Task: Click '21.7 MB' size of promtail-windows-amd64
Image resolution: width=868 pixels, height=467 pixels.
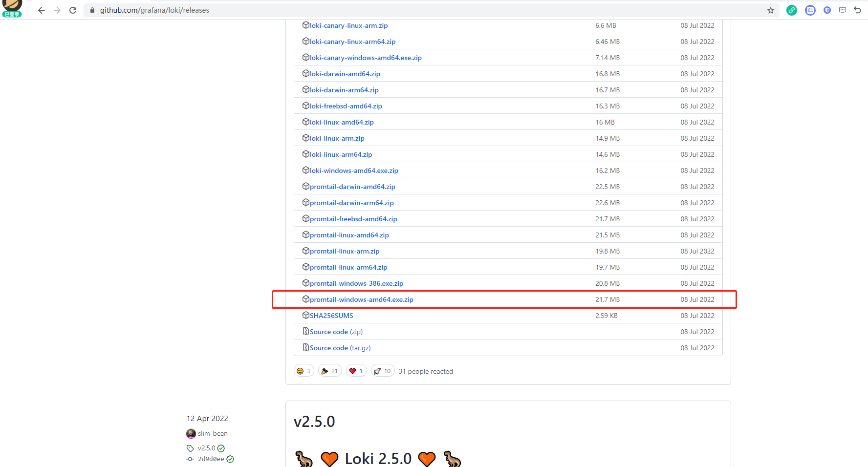Action: [608, 299]
